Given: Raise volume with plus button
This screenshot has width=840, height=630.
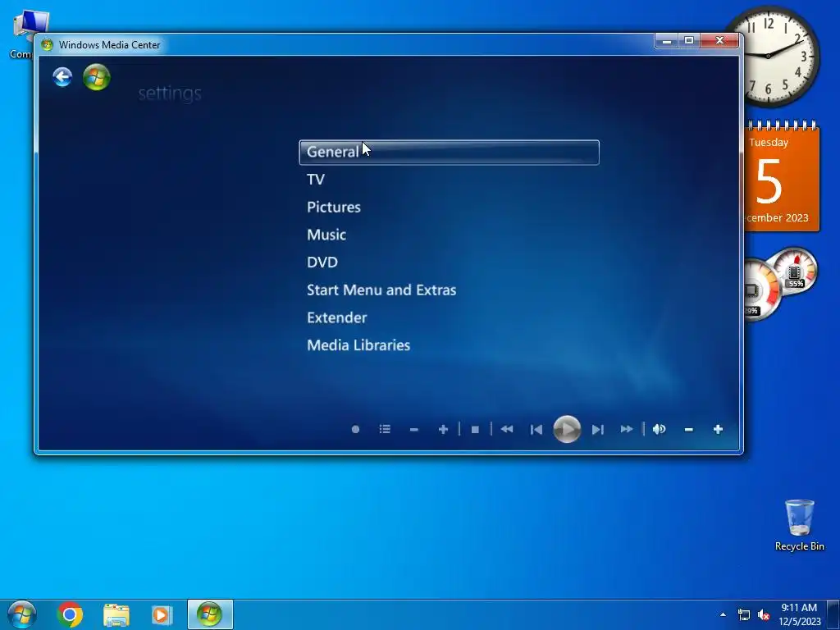Looking at the screenshot, I should (718, 429).
